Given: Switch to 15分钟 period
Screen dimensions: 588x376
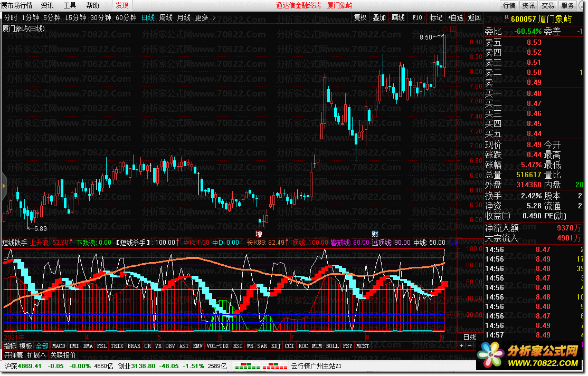Looking at the screenshot, I should [75, 17].
